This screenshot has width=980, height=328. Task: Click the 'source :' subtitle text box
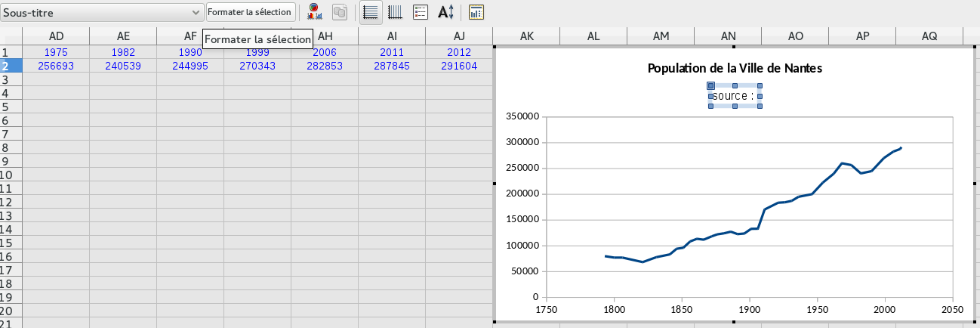pos(734,96)
